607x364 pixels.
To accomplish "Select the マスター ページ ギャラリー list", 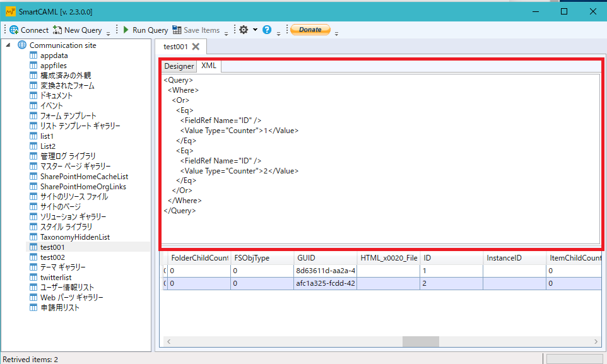I will [76, 166].
